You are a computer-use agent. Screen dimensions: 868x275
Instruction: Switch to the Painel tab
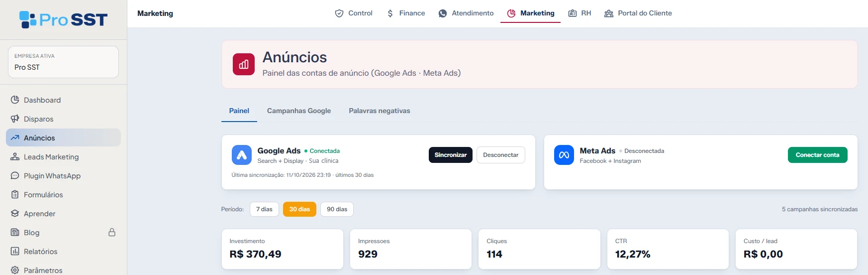(x=239, y=111)
